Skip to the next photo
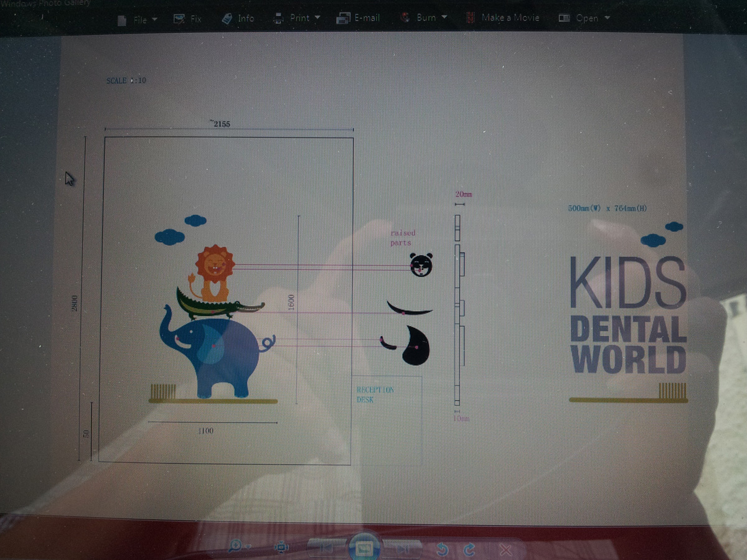Screen dimensions: 747x560 [x=403, y=548]
